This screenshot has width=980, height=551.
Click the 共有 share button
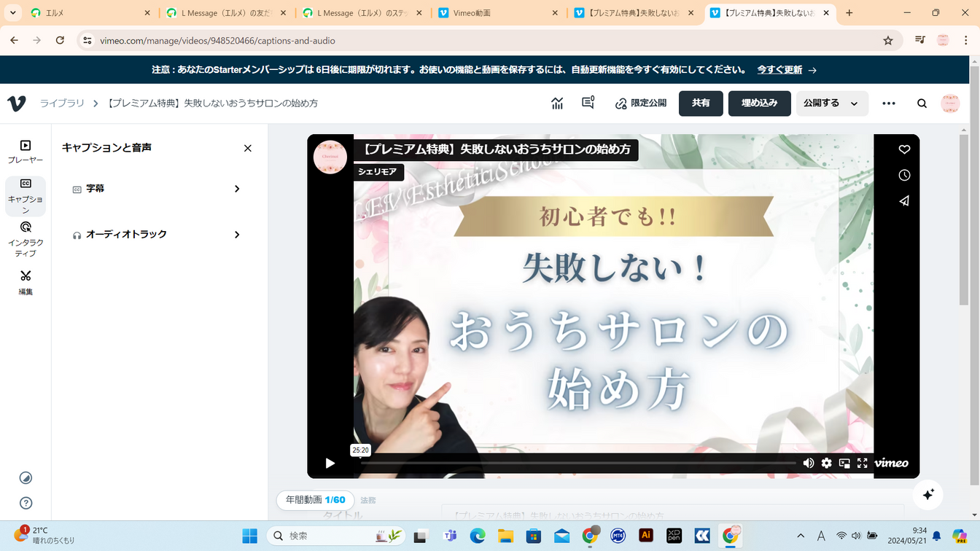(700, 103)
